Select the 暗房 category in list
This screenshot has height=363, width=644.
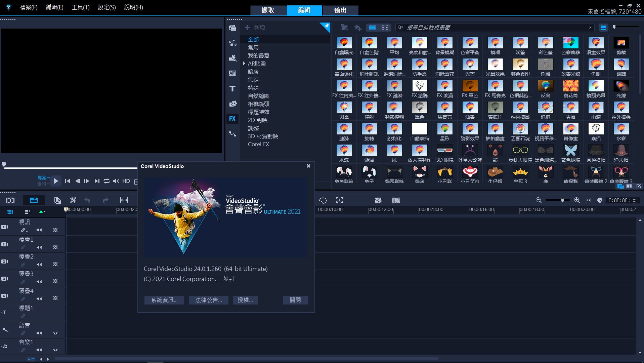point(253,72)
